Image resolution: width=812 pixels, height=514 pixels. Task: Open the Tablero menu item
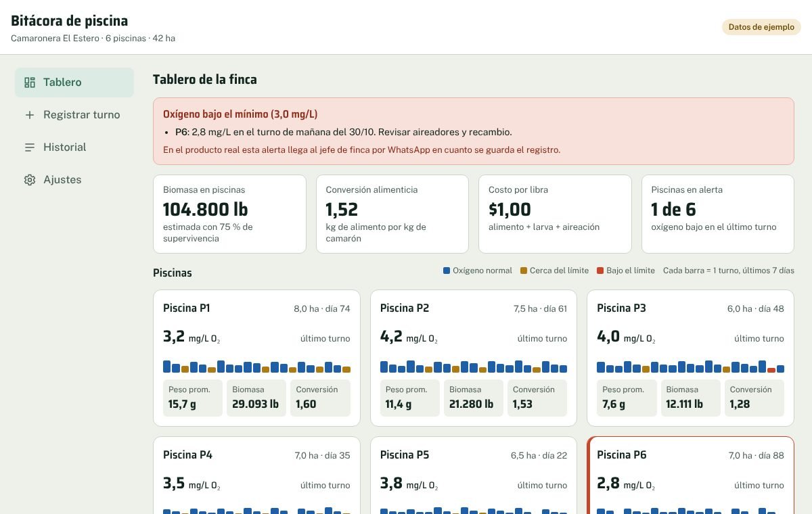74,83
